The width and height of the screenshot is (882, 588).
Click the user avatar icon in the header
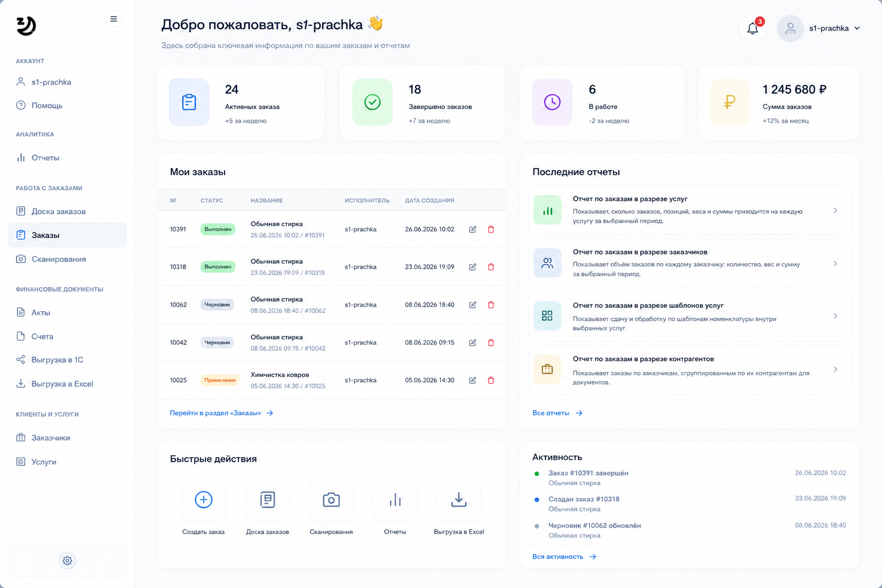[790, 28]
